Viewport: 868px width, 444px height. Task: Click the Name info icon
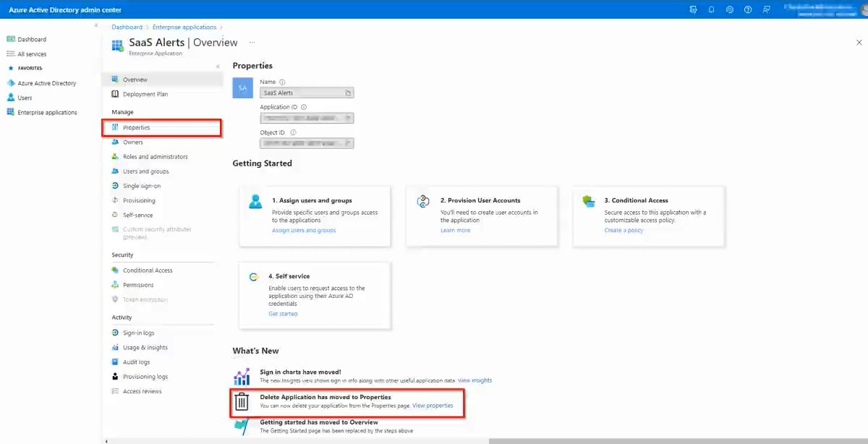click(282, 82)
